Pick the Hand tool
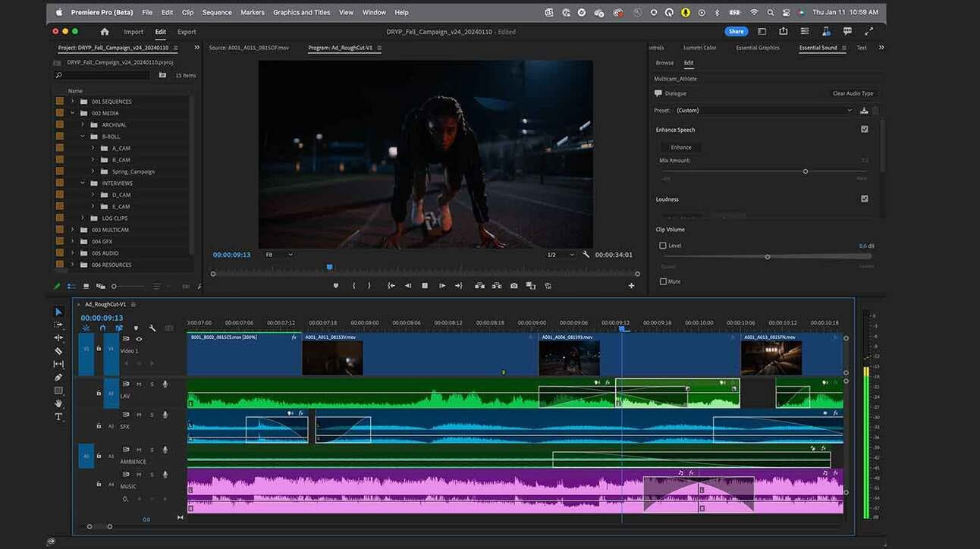980x549 pixels. 58,403
